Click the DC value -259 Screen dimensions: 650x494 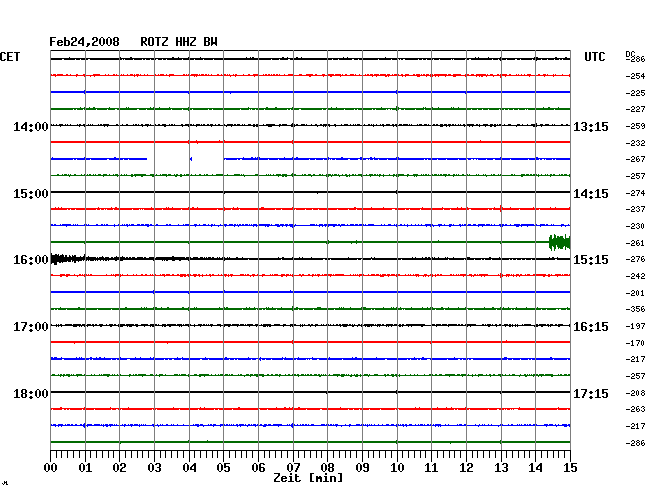[635, 126]
